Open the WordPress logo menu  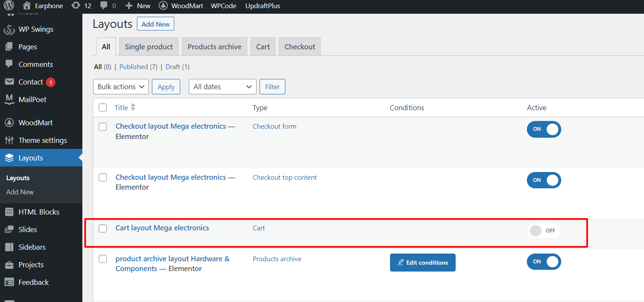[x=9, y=6]
